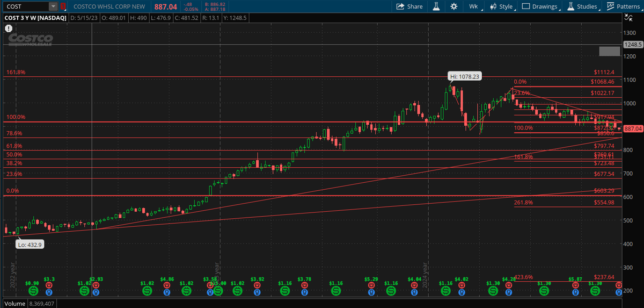Open the Wk timeframe selector
Screen dimensions: 644x308
pyautogui.click(x=473, y=6)
